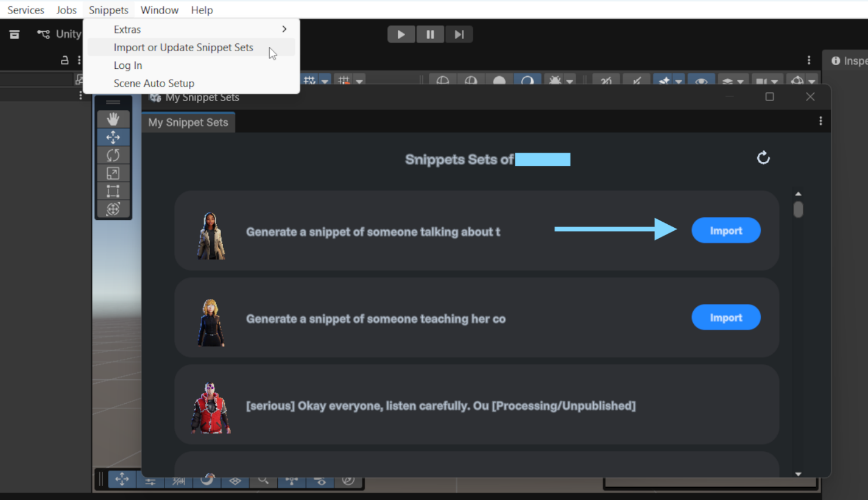
Task: Select the Rect transform tool
Action: (x=113, y=191)
